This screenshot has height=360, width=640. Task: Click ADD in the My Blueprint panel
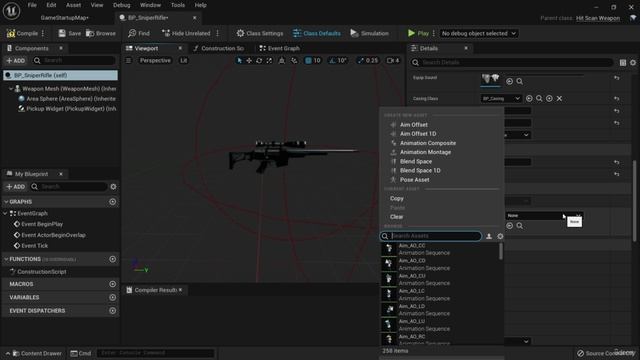16,187
